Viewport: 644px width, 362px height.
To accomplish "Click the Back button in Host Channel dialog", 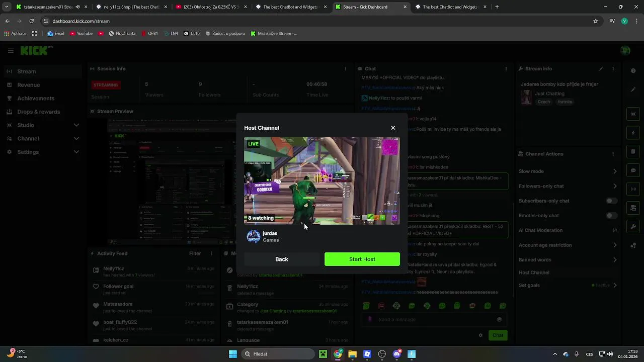I will pyautogui.click(x=282, y=259).
